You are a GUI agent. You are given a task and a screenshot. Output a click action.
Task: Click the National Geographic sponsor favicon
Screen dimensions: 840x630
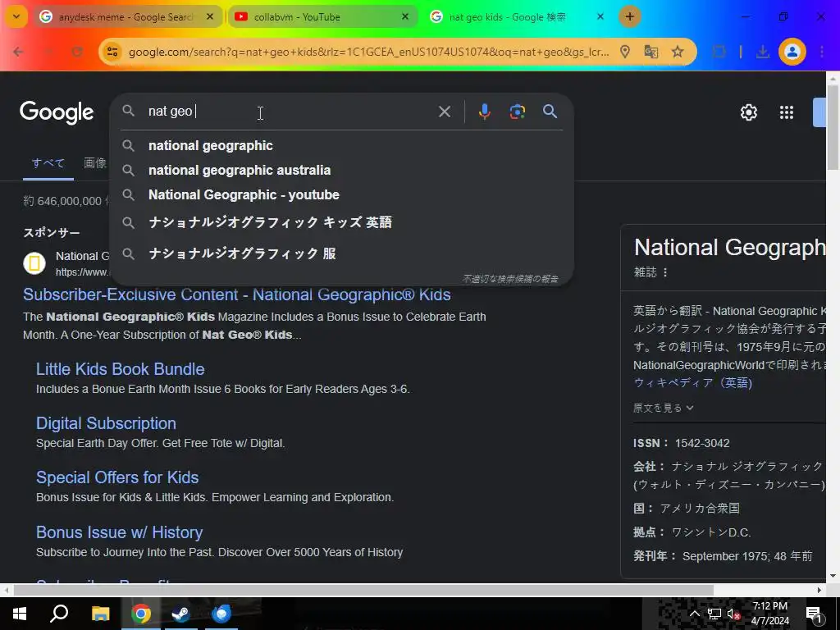pyautogui.click(x=34, y=263)
